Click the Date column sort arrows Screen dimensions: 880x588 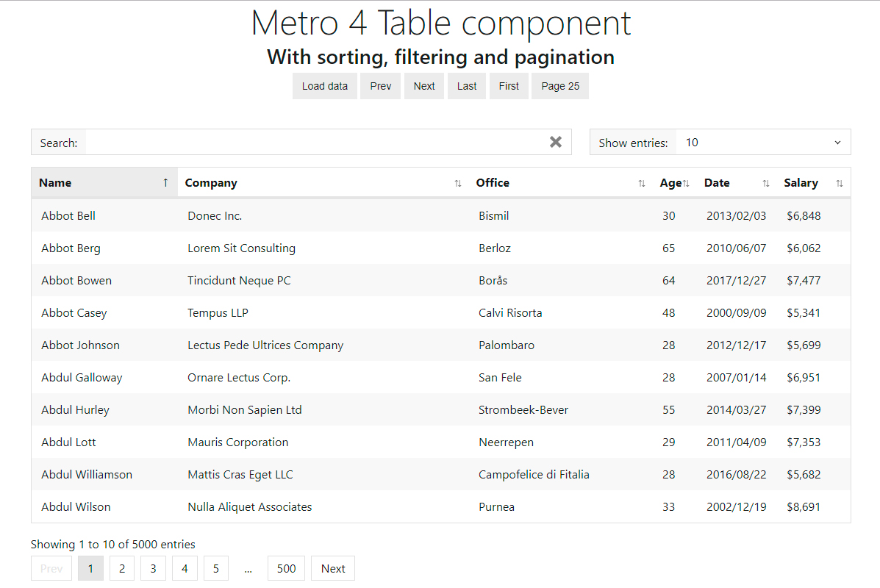click(766, 184)
